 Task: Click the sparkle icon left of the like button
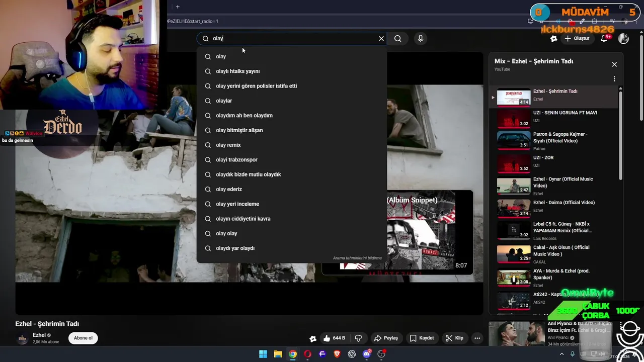312,338
